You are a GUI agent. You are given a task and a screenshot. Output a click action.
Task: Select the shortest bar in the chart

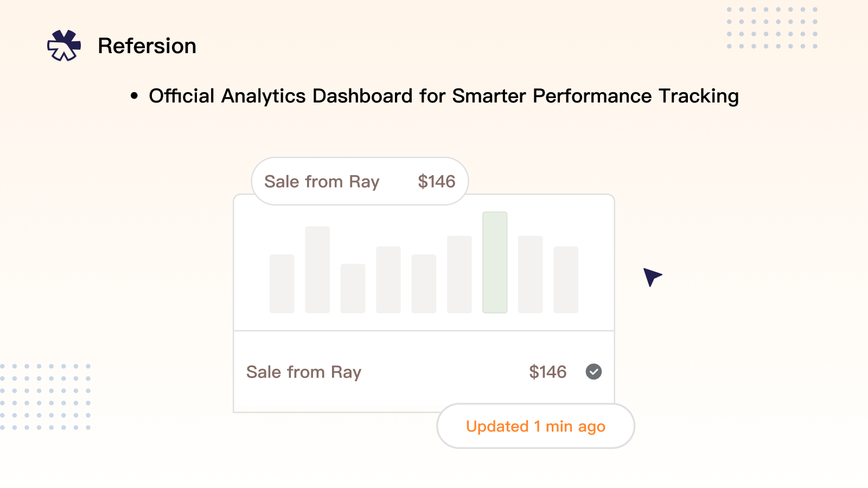353,288
